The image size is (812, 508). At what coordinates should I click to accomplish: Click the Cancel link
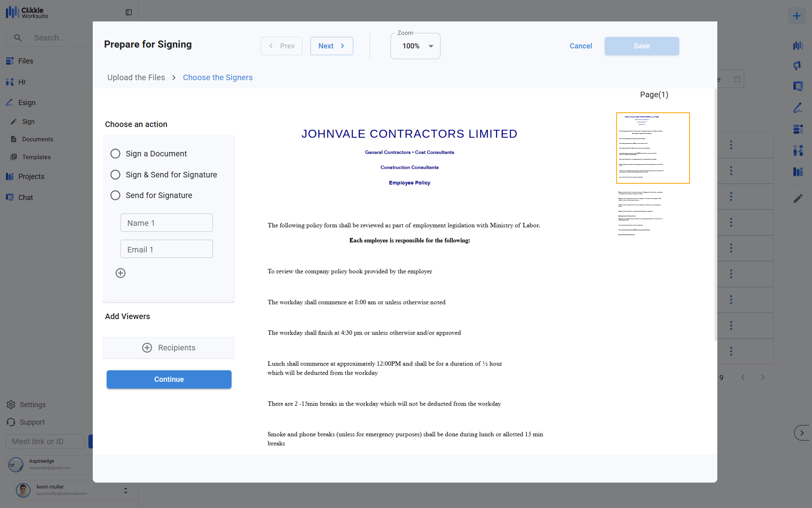(x=580, y=46)
